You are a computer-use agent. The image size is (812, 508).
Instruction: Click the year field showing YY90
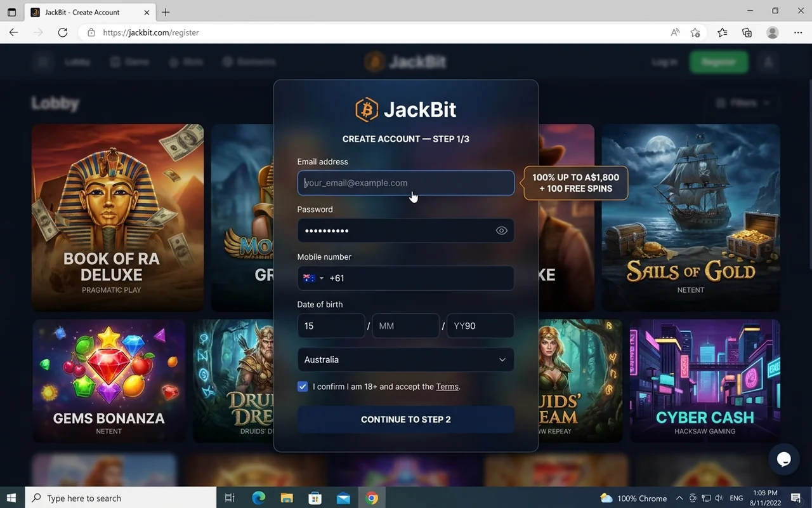click(x=481, y=326)
